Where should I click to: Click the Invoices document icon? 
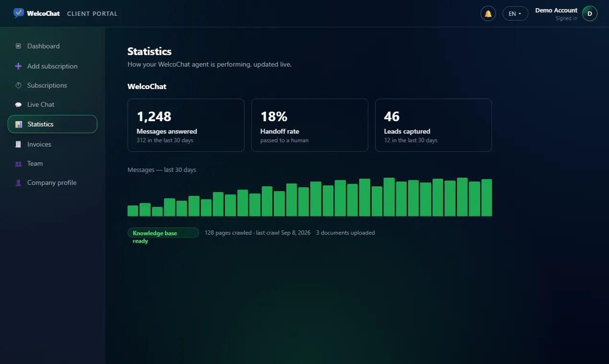(18, 144)
